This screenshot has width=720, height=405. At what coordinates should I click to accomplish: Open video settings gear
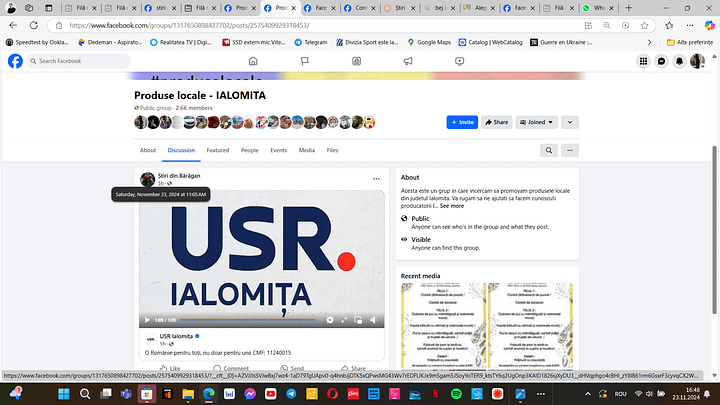point(330,320)
